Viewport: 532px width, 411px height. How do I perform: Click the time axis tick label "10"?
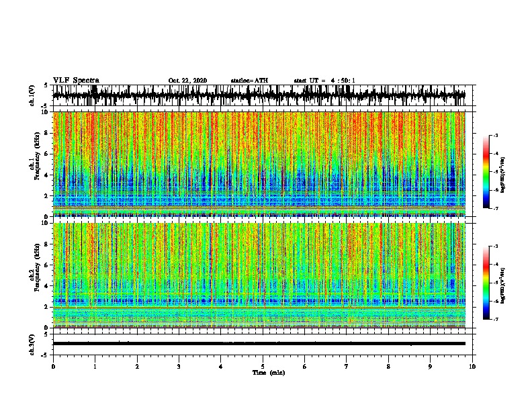coord(472,367)
